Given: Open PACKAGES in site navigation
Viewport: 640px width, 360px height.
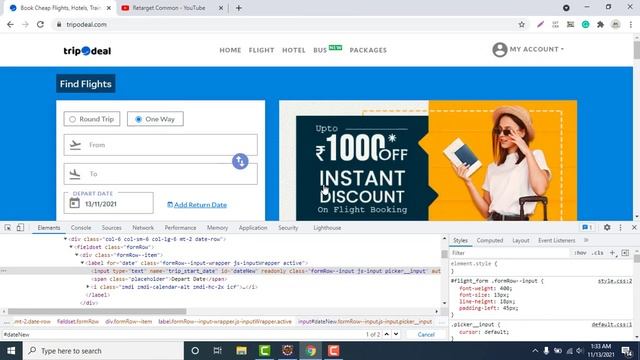Looking at the screenshot, I should point(368,50).
